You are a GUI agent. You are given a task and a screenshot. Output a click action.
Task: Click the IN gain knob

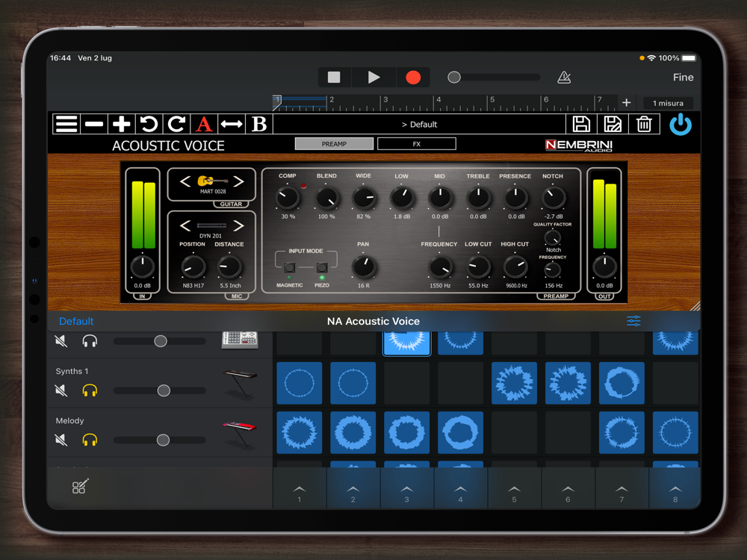coord(142,267)
